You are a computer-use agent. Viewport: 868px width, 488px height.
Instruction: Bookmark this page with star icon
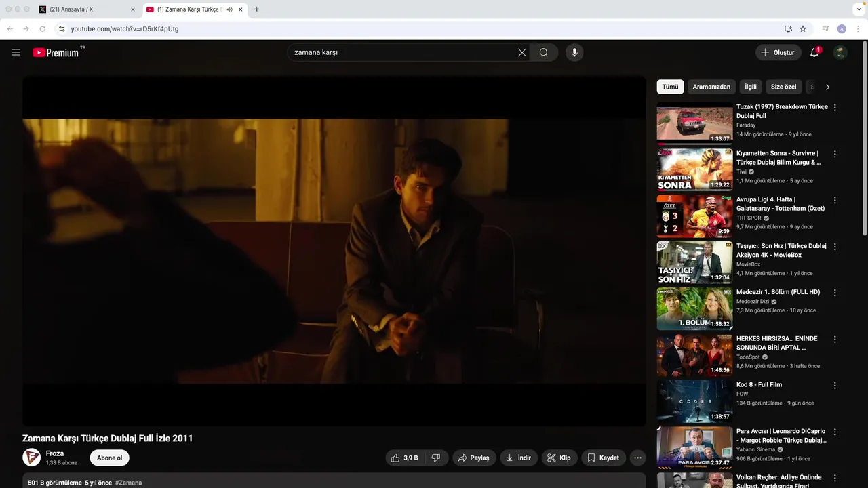803,28
